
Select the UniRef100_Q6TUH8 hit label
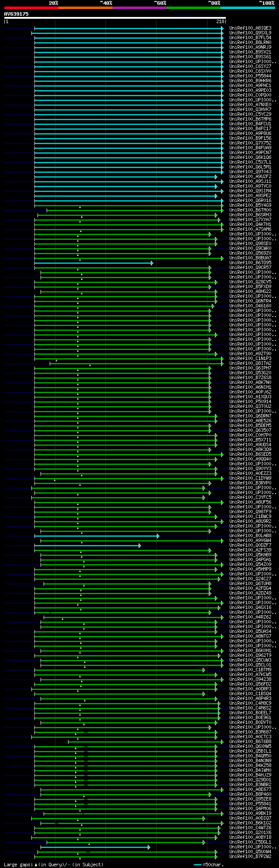(x=250, y=583)
